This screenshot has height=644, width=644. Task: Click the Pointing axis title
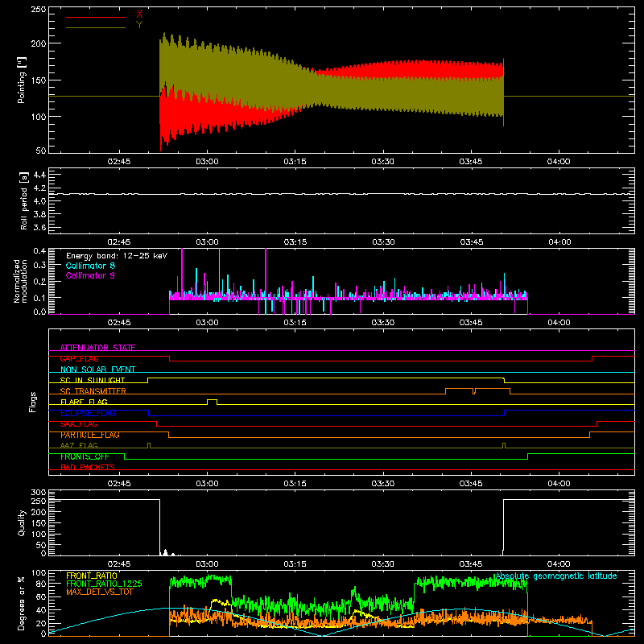click(22, 80)
